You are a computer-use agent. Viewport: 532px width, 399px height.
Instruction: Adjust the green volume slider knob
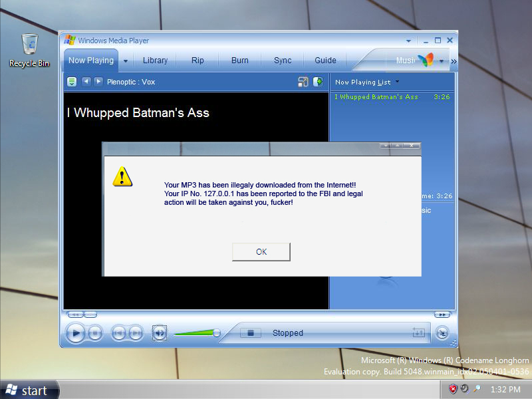(x=217, y=333)
